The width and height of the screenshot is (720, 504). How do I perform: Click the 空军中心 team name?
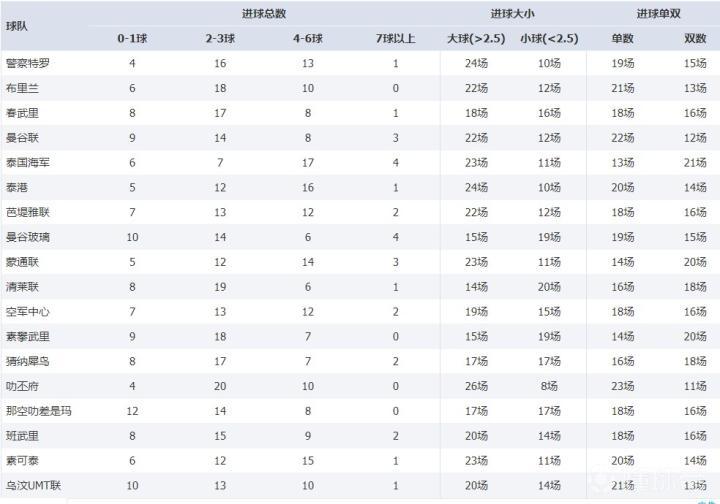tap(26, 310)
